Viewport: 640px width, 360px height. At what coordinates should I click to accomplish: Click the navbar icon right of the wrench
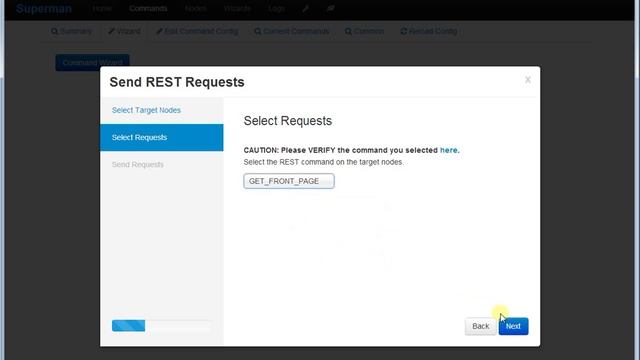click(331, 9)
